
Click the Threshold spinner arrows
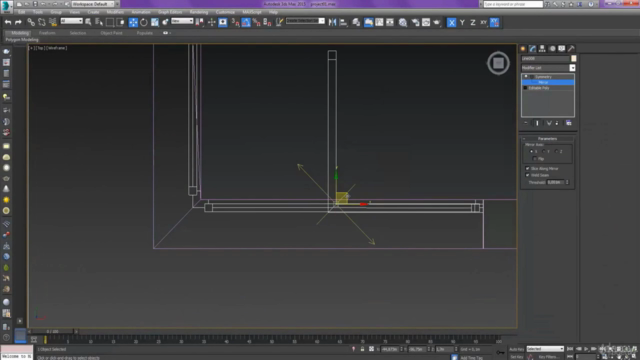[567, 182]
